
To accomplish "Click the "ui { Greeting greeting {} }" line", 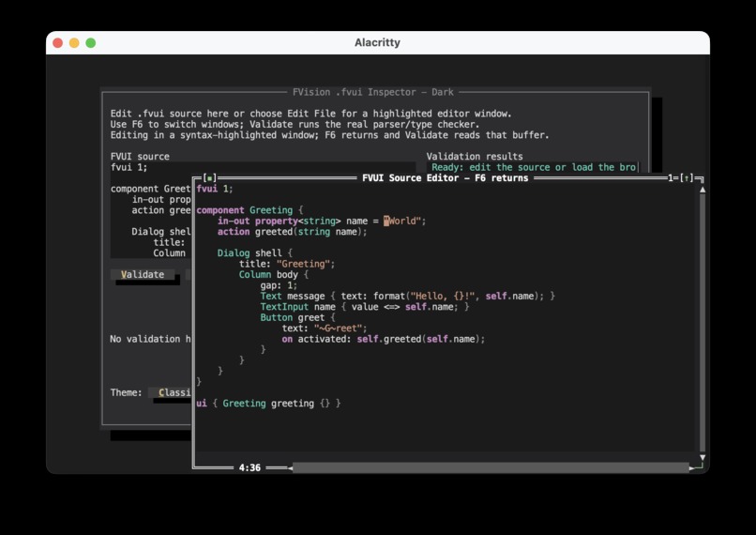I will [x=268, y=404].
